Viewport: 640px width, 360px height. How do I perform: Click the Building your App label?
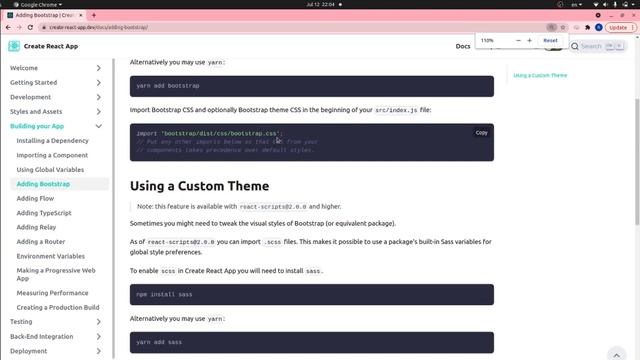click(37, 126)
